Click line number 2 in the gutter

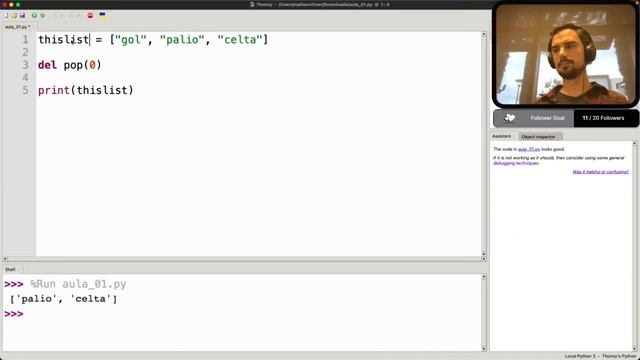point(25,52)
